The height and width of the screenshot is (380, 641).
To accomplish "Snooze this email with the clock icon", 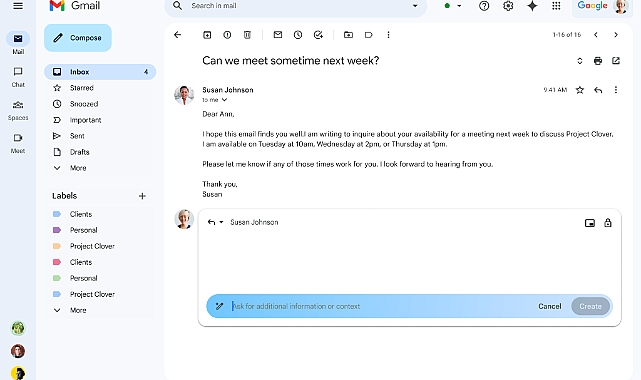I will [x=298, y=35].
